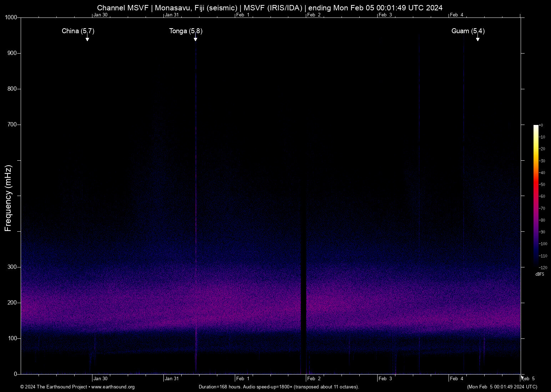Select the Jan 30 date tick label
Screen dimensions: 551x392
tap(101, 378)
